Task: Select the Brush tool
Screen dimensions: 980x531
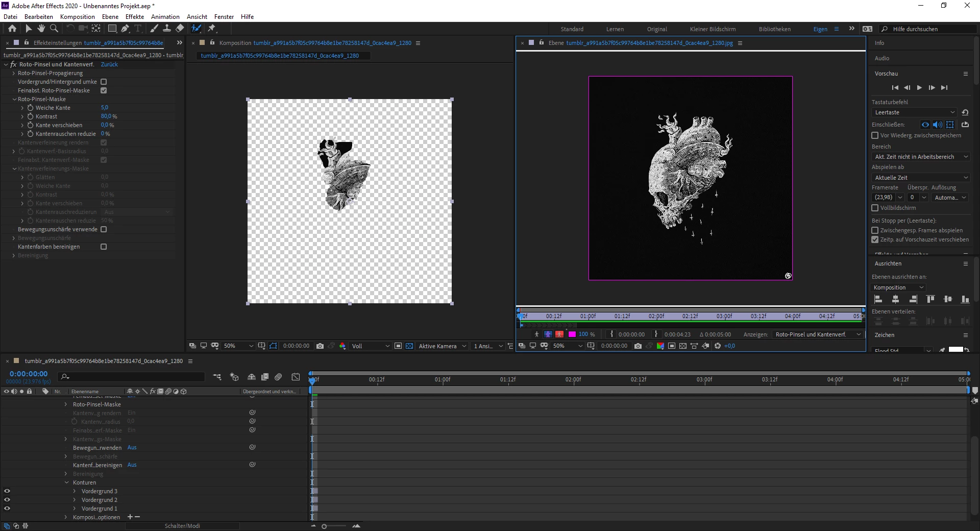Action: point(154,29)
